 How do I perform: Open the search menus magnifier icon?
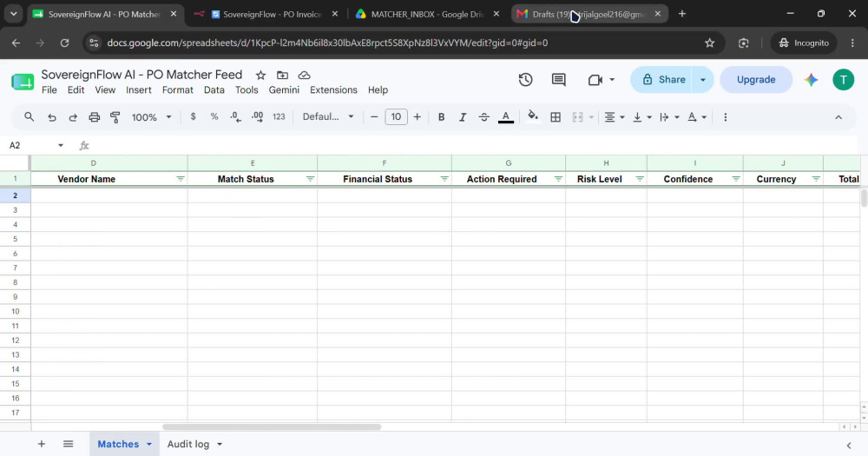coord(30,117)
